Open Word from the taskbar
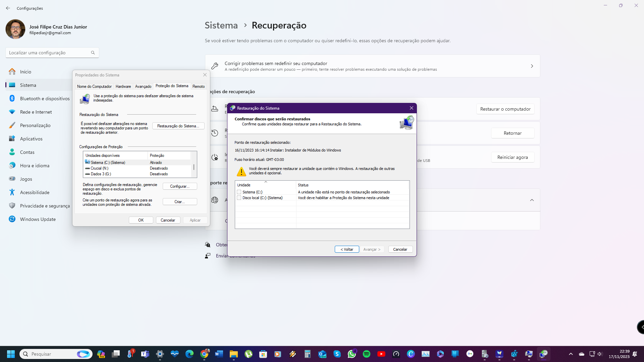Screen dimensions: 644x362 pos(219,354)
